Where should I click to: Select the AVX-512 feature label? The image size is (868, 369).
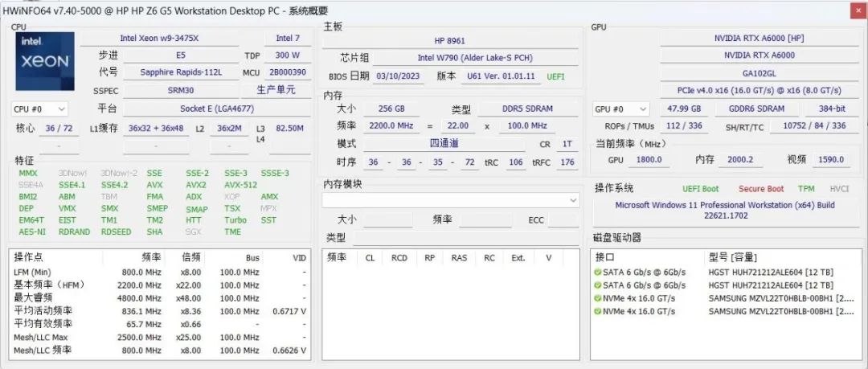241,185
